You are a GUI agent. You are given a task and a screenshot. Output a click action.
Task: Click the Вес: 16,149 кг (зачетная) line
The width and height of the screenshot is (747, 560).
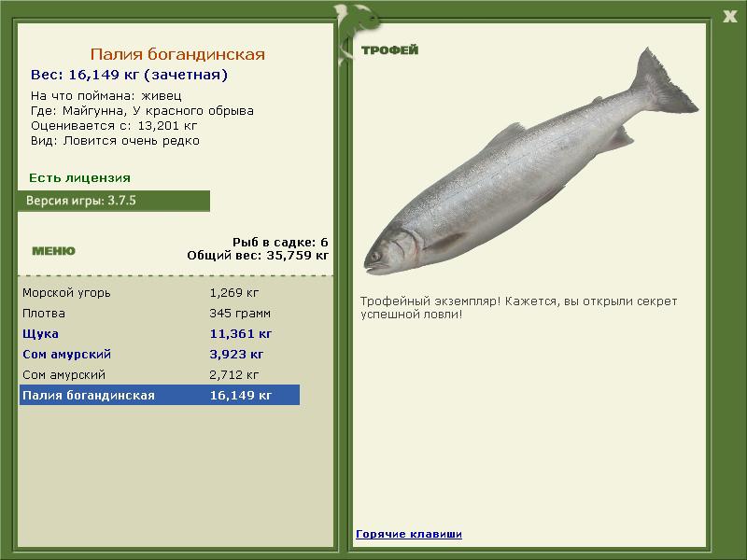coord(129,75)
